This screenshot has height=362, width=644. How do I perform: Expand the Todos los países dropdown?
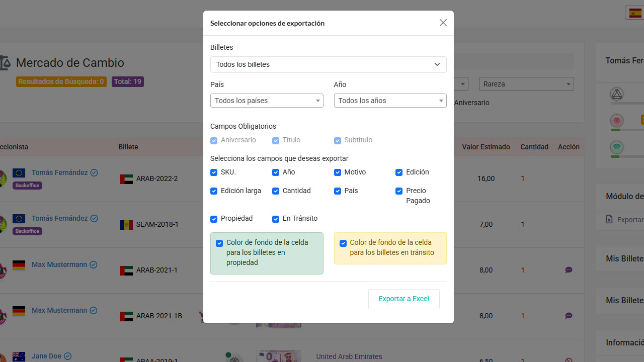click(266, 101)
